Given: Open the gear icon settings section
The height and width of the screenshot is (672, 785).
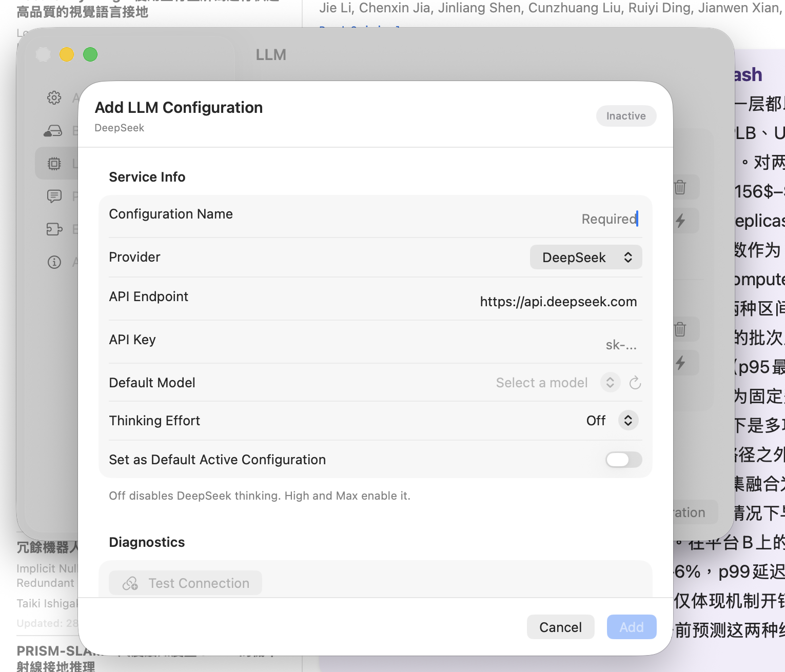Looking at the screenshot, I should point(54,97).
